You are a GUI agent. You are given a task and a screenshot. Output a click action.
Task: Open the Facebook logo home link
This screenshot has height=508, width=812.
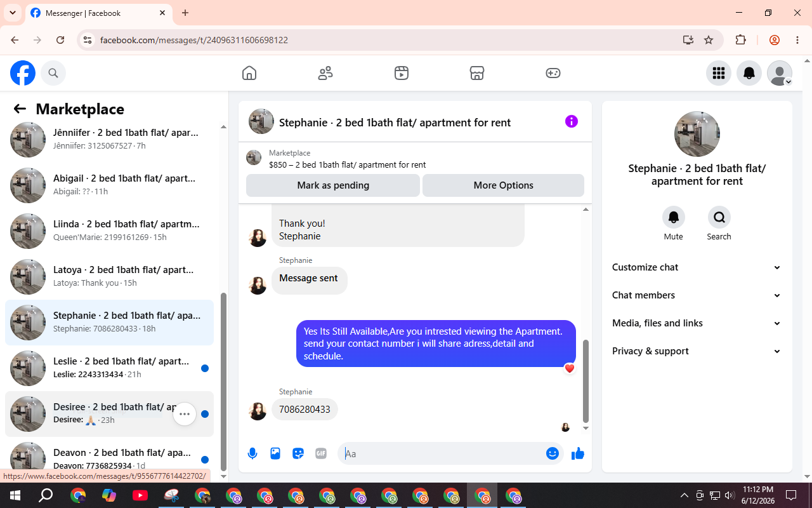(23, 73)
